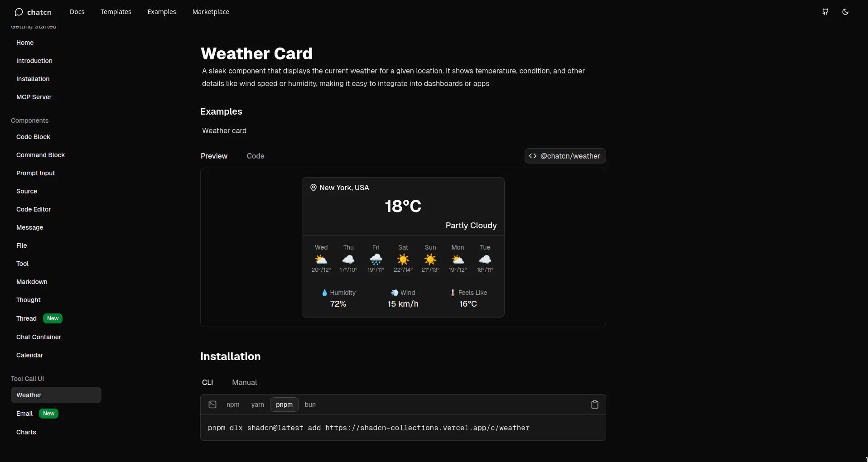Click Wednesday partly cloudy weather icon

321,260
